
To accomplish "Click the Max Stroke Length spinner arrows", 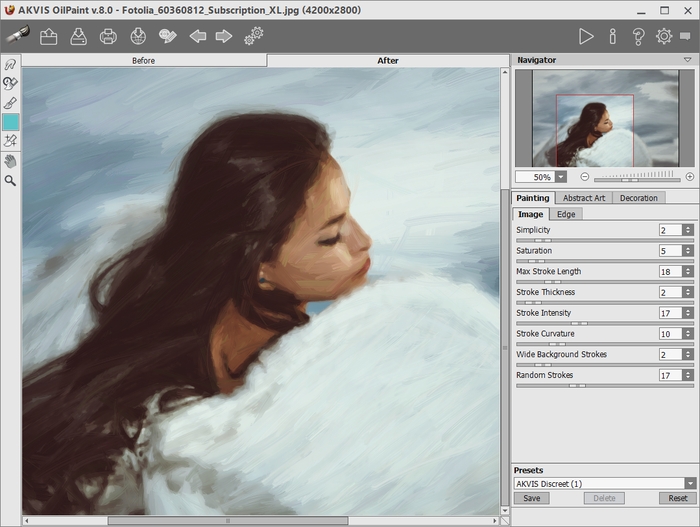I will [x=688, y=272].
